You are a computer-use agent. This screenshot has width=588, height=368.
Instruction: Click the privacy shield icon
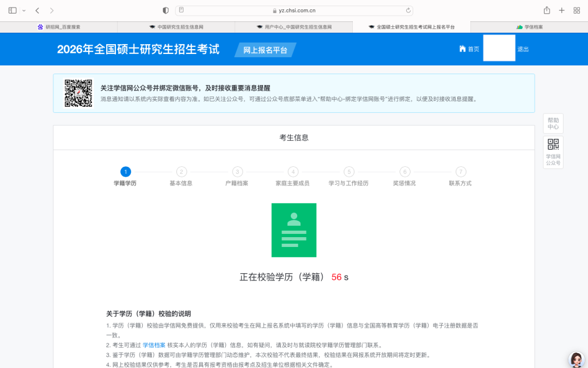click(166, 10)
